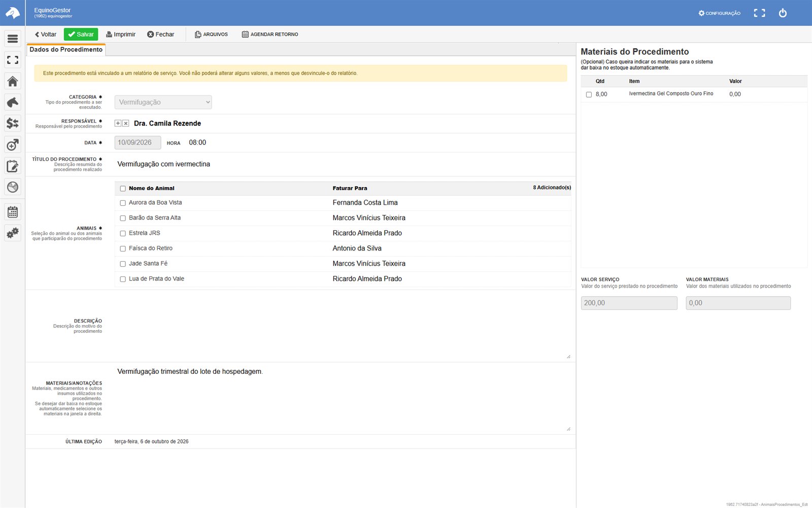Open the pie chart reports icon
The width and height of the screenshot is (812, 508).
[13, 187]
